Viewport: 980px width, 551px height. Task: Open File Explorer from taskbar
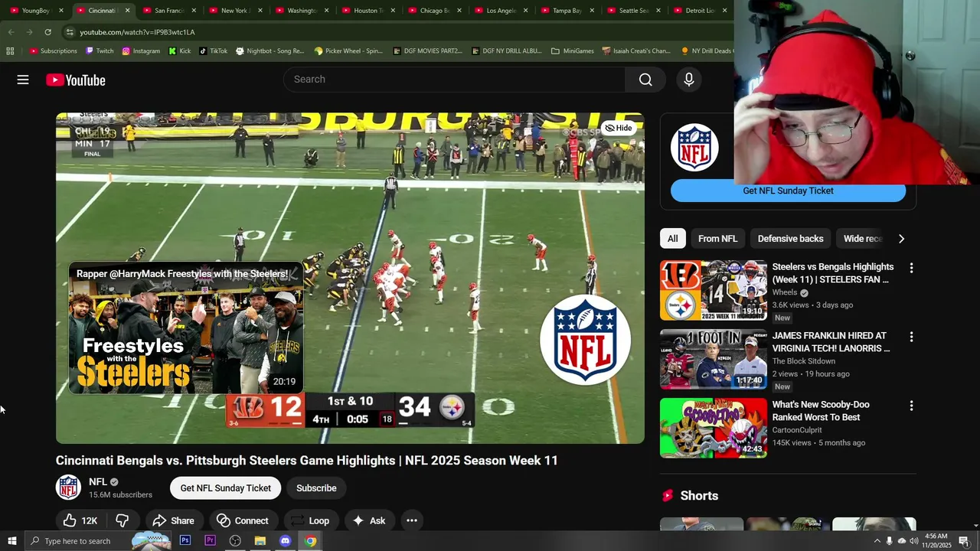(260, 541)
